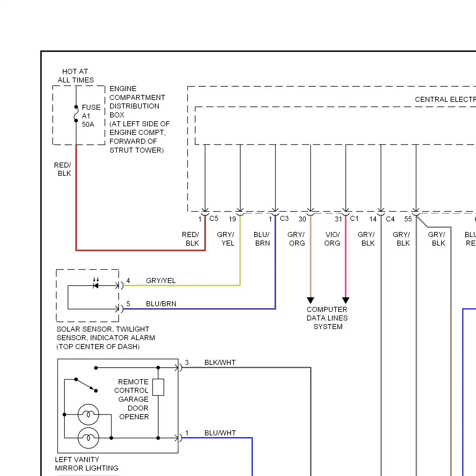Image resolution: width=476 pixels, height=476 pixels.
Task: Click the BLU/BRN label at sensor pin 5
Action: point(161,304)
